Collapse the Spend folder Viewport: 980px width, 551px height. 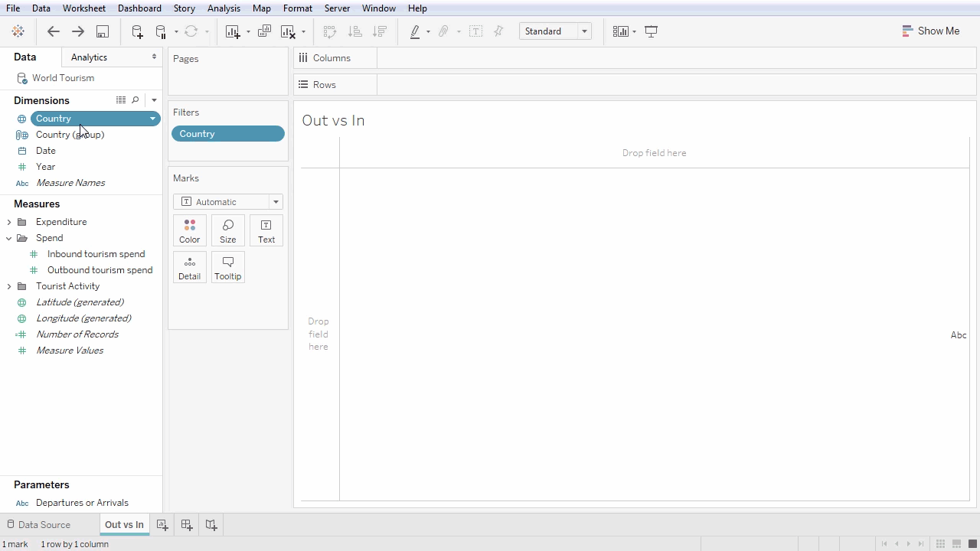9,238
